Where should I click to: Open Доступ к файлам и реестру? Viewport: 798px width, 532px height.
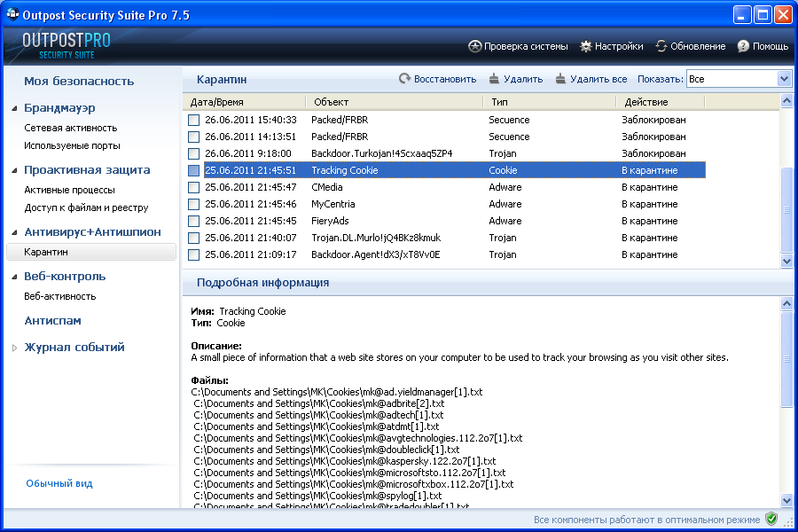(87, 207)
